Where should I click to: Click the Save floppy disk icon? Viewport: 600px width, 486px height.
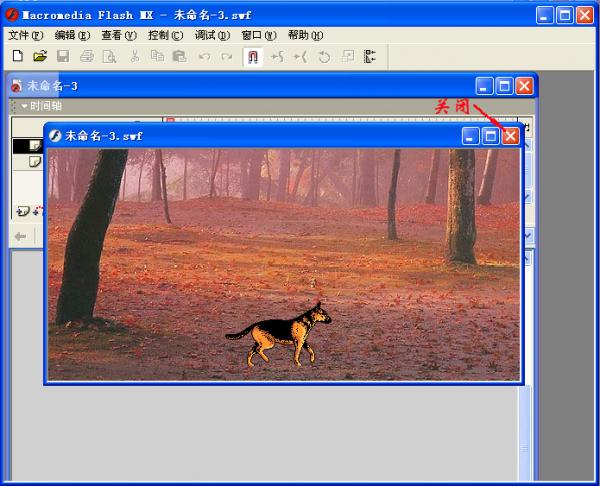63,56
